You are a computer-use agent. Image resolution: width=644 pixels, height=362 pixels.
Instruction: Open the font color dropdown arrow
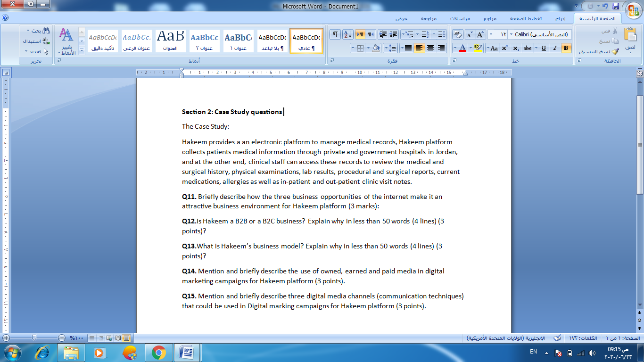pyautogui.click(x=455, y=47)
